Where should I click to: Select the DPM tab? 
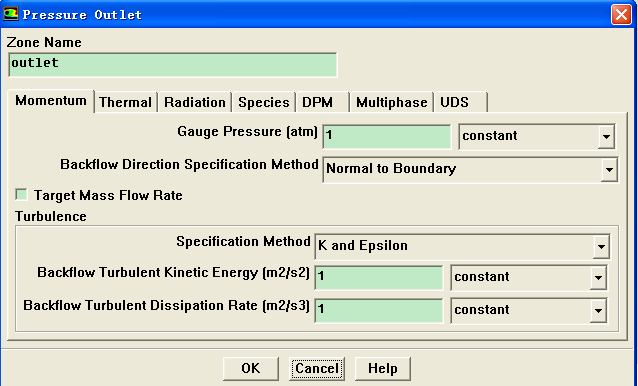(321, 102)
